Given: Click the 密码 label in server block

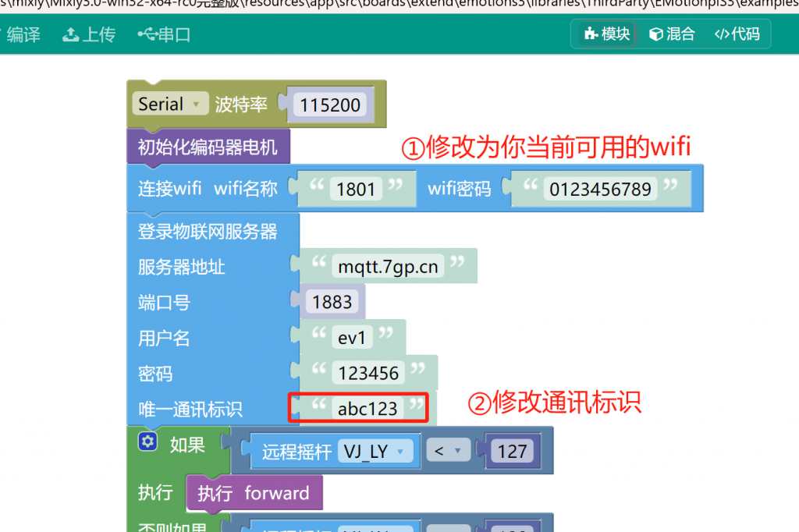Looking at the screenshot, I should pyautogui.click(x=155, y=374).
